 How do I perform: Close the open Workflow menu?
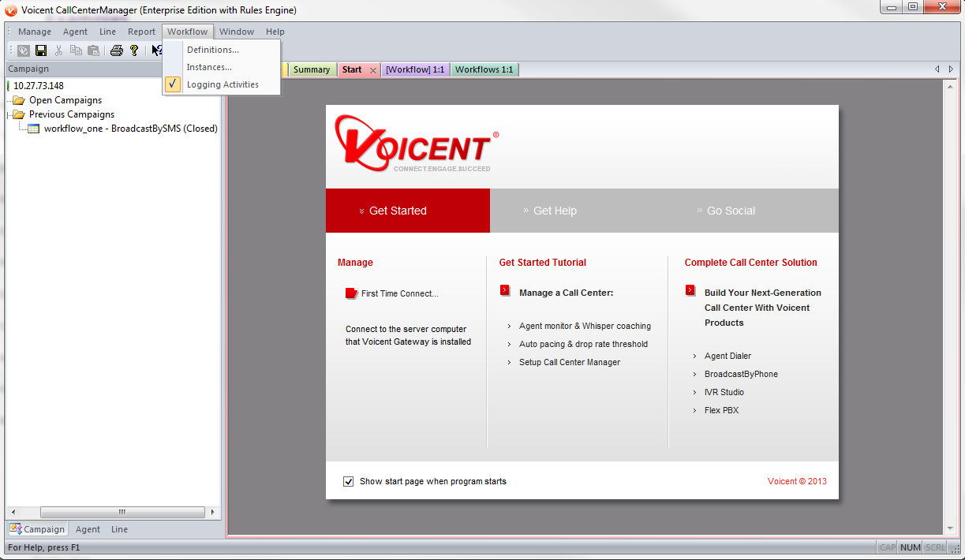pyautogui.click(x=188, y=32)
